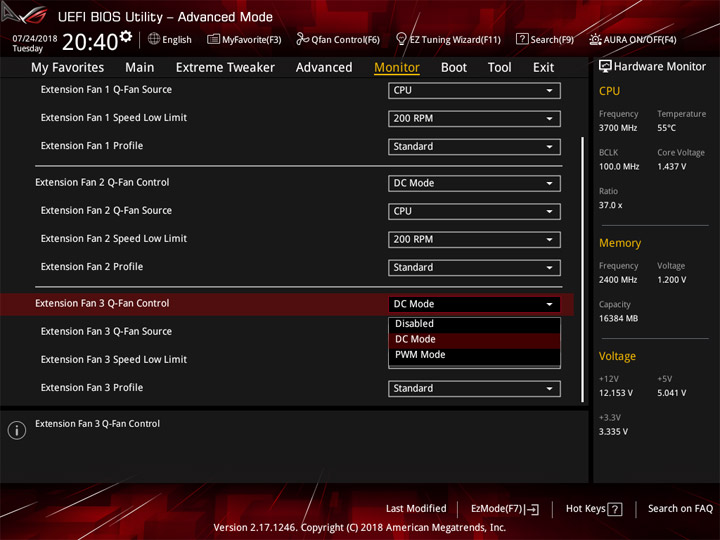Click the English language button
This screenshot has width=720, height=540.
tap(170, 39)
